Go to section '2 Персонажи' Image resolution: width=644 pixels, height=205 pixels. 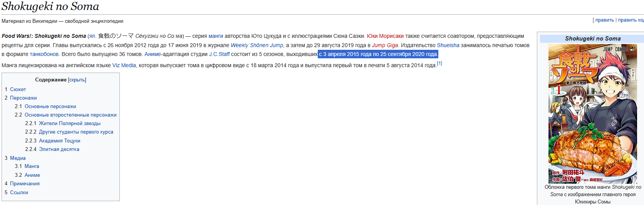21,98
